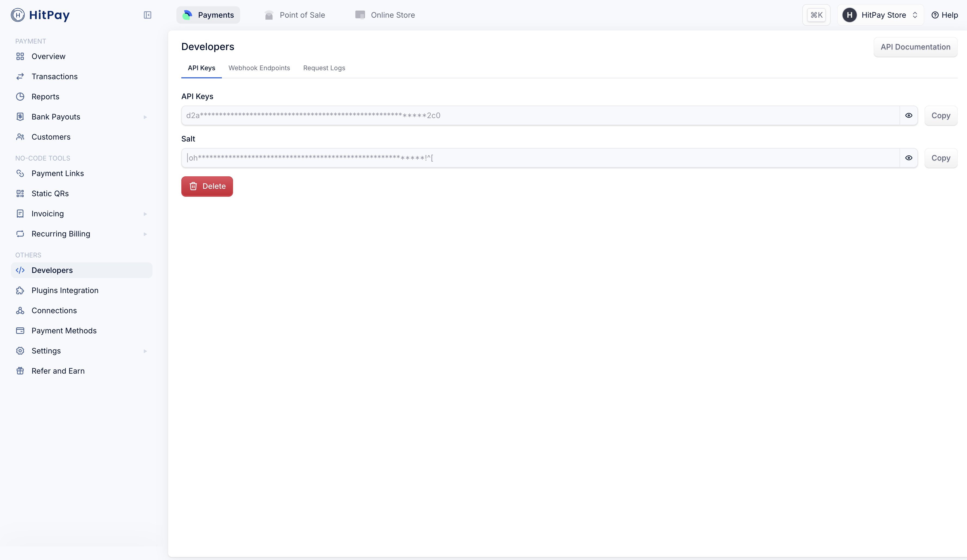Show the Salt value with eye icon
The image size is (967, 560).
[909, 158]
